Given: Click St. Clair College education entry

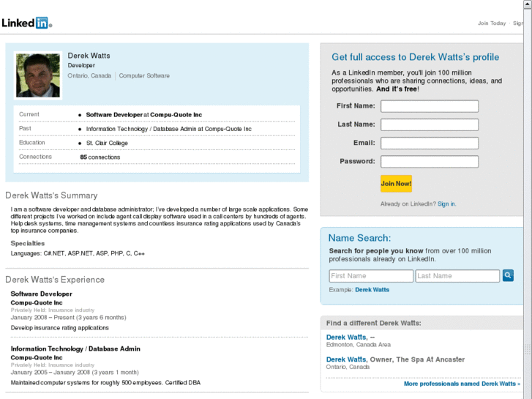Looking at the screenshot, I should tap(107, 143).
